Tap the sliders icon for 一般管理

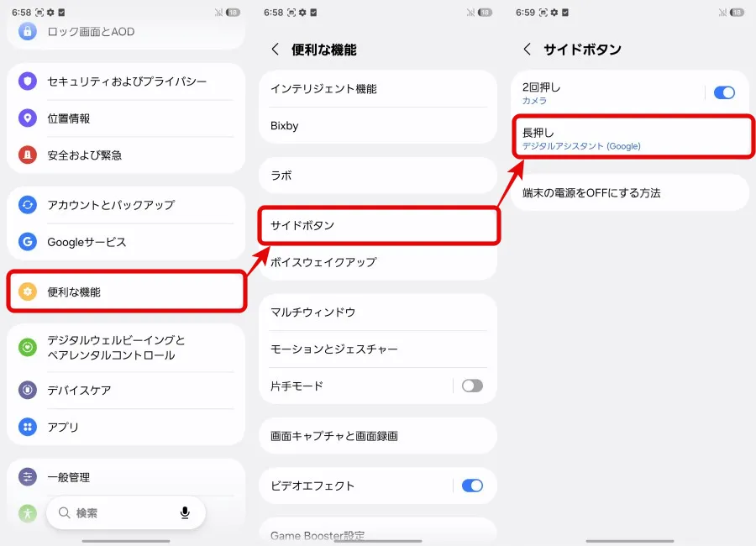pyautogui.click(x=28, y=477)
